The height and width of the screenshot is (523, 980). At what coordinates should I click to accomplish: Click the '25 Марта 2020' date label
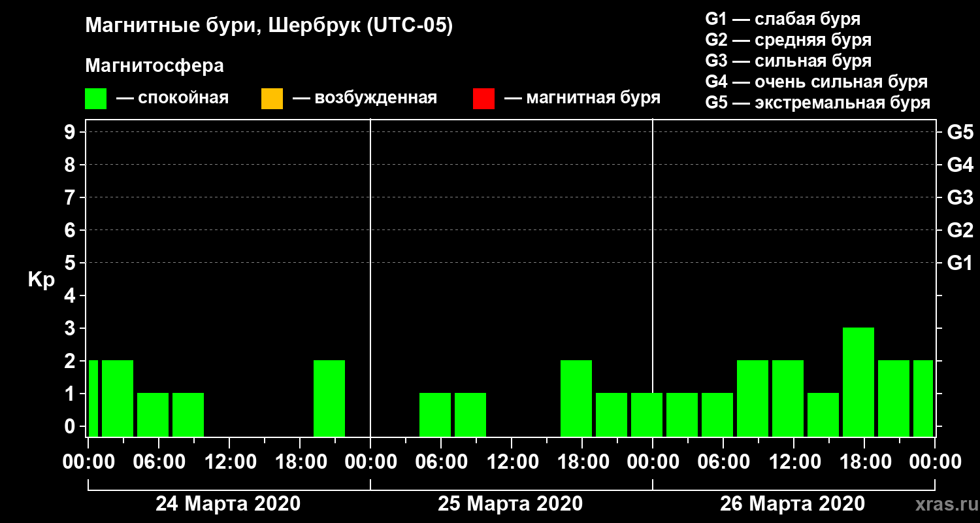point(510,504)
